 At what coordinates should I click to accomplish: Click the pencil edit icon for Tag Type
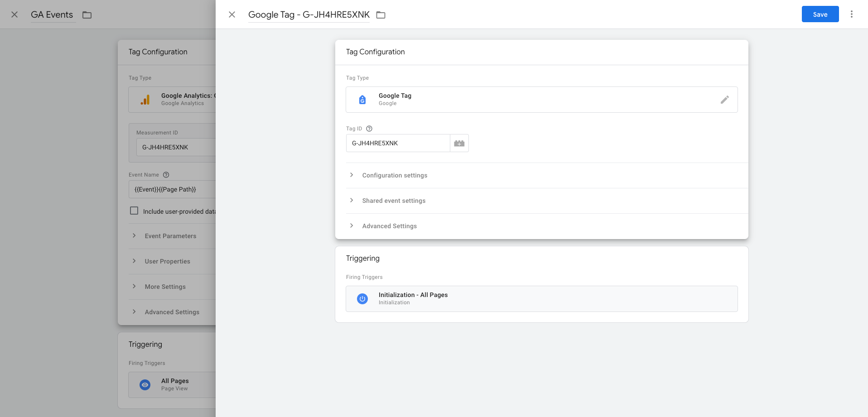tap(724, 100)
